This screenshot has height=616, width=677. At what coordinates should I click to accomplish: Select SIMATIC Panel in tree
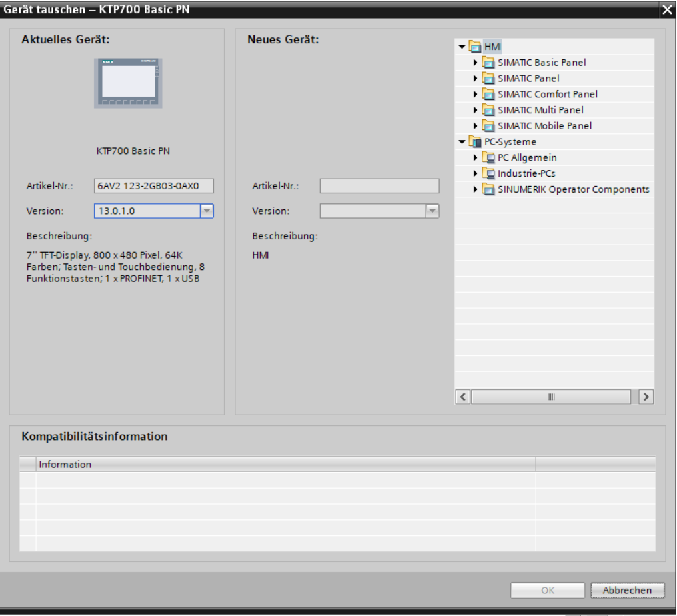coord(528,79)
